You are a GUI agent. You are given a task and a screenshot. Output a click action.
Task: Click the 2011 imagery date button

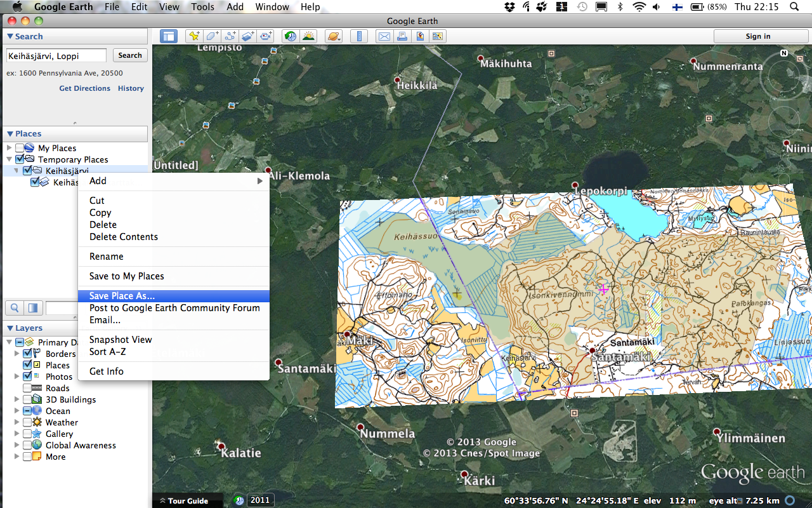[260, 500]
